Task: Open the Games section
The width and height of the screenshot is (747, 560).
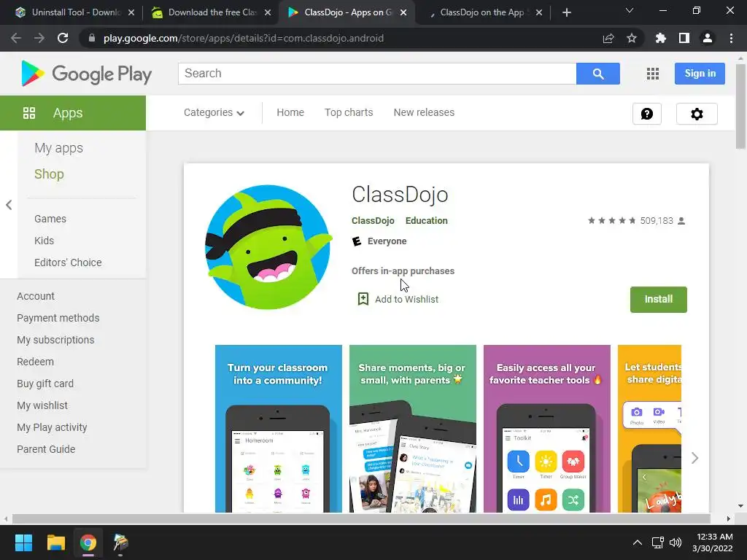Action: click(x=50, y=219)
